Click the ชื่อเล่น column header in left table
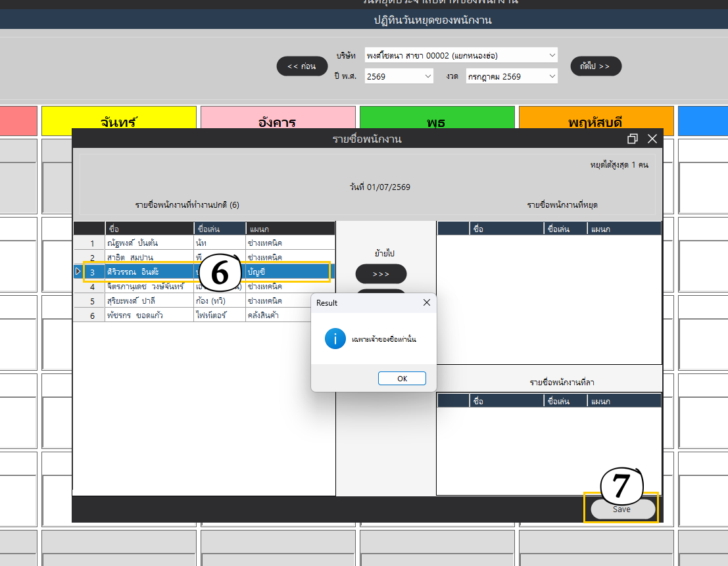 click(220, 229)
